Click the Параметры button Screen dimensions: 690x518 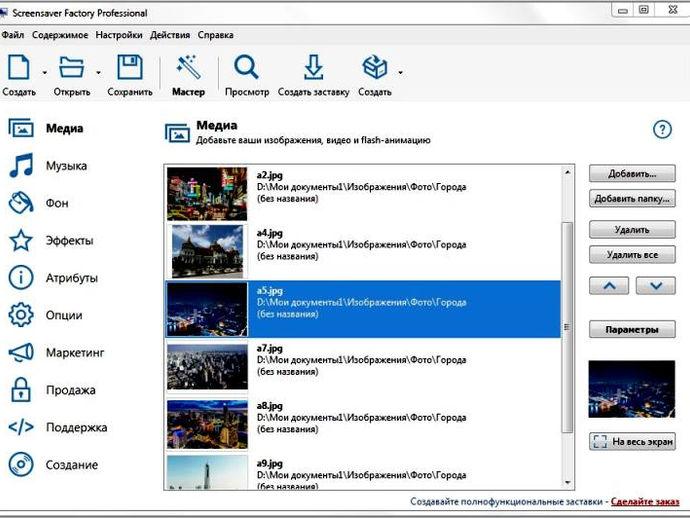[632, 329]
